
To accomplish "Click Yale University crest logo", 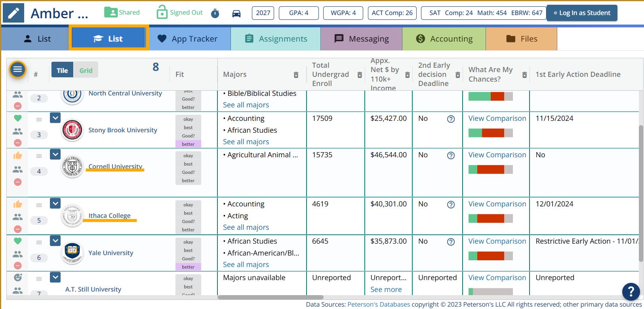I will [72, 253].
